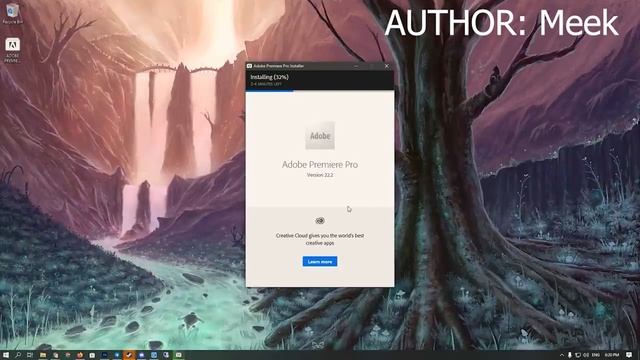Minimize the Adobe Premiere Pro Installer window
Image resolution: width=640 pixels, height=360 pixels.
click(x=357, y=66)
